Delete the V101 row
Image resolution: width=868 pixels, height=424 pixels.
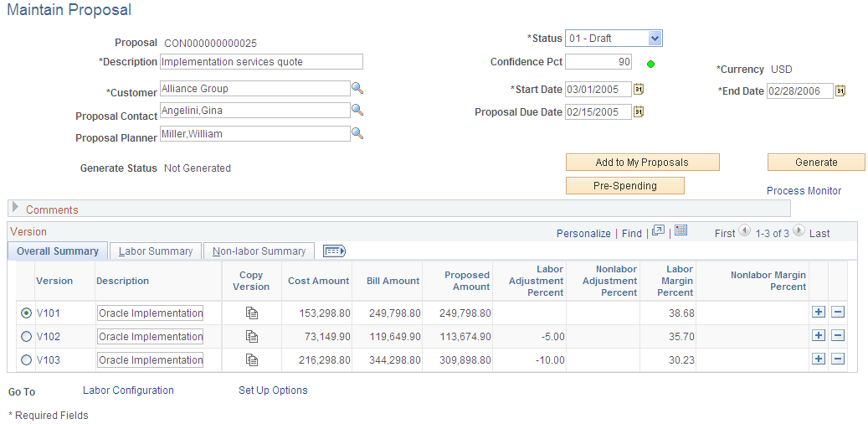[x=838, y=312]
